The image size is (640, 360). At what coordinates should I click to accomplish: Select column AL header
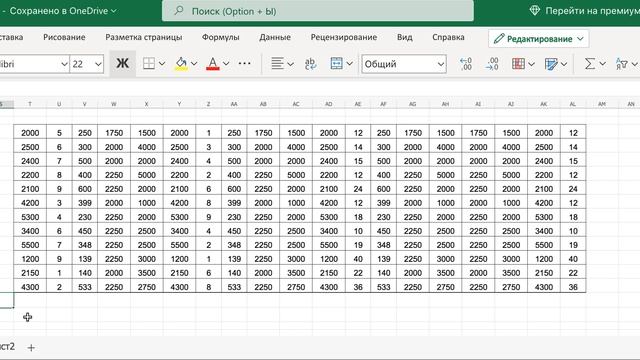point(573,104)
